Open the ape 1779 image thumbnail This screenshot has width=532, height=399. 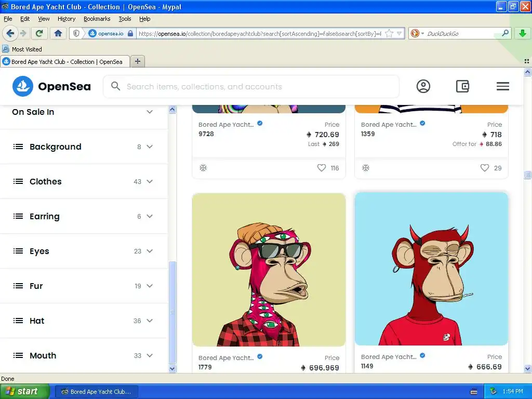pyautogui.click(x=269, y=270)
